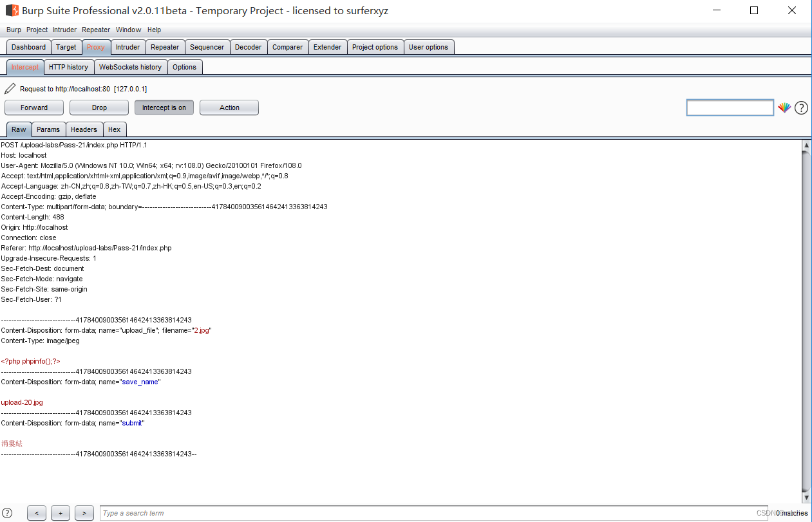Click the 'Connection: close' header line
The width and height of the screenshot is (812, 522).
click(x=28, y=238)
